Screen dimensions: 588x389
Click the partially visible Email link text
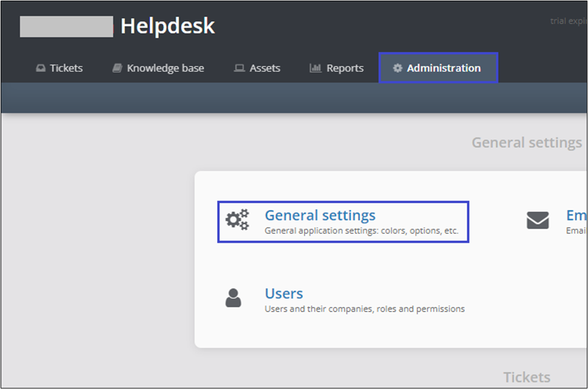[x=576, y=215]
